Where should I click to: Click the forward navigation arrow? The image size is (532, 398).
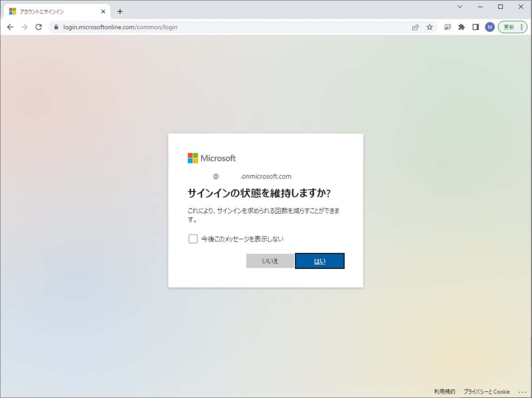pyautogui.click(x=24, y=27)
